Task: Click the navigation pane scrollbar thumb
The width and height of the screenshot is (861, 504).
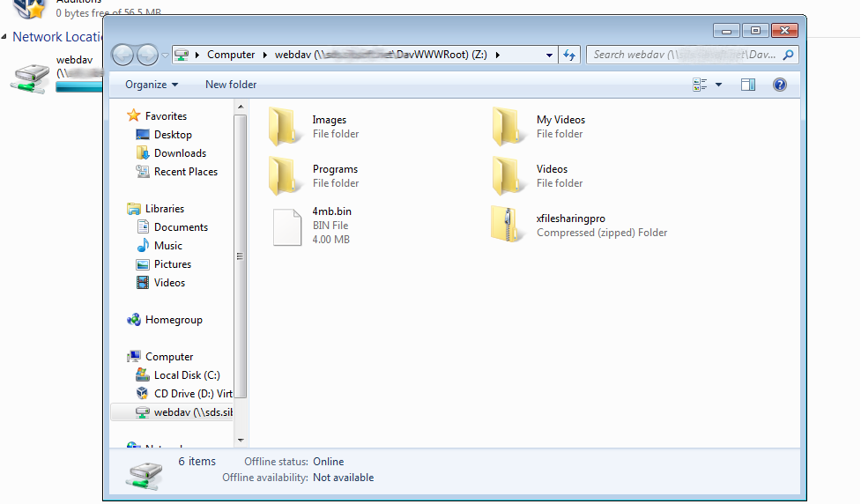Action: 240,256
